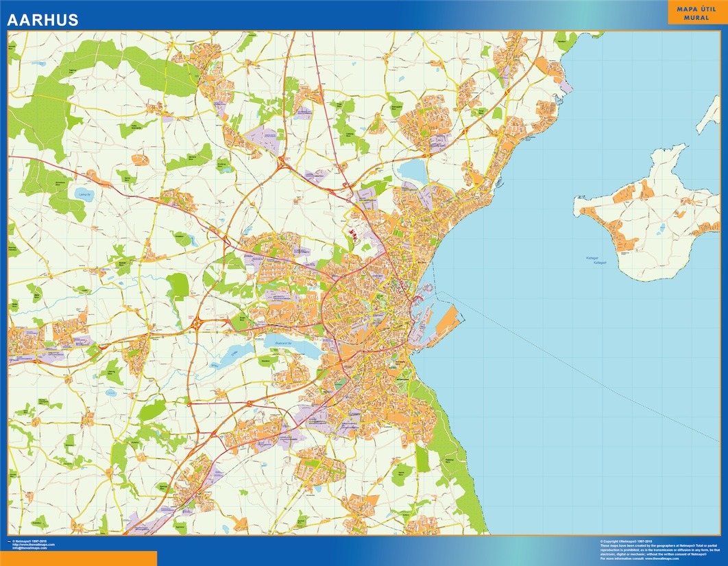
Task: Click the copyright notice paragraph bottom right
Action: (x=658, y=549)
